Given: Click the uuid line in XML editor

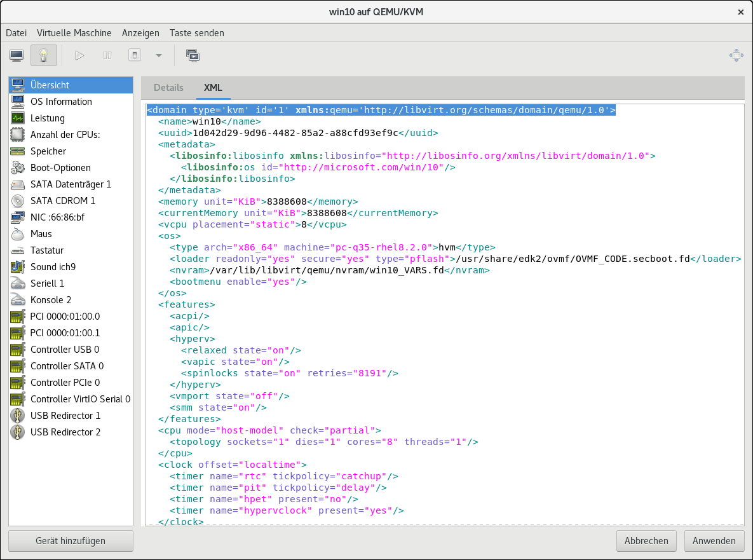Looking at the screenshot, I should (x=298, y=133).
